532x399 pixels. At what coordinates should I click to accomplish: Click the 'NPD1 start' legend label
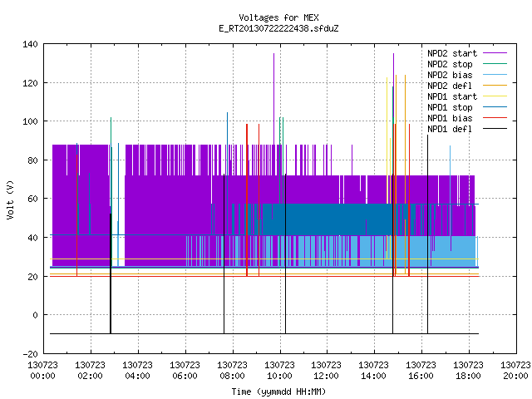tap(452, 96)
